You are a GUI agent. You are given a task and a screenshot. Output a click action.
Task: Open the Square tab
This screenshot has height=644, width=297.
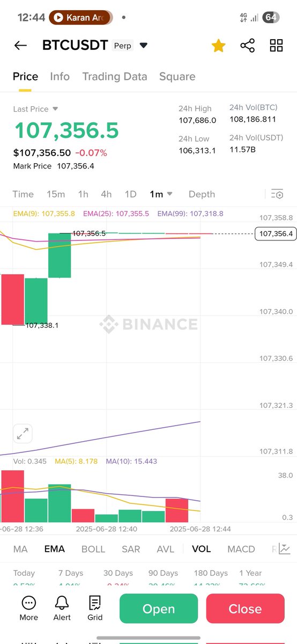(x=177, y=76)
